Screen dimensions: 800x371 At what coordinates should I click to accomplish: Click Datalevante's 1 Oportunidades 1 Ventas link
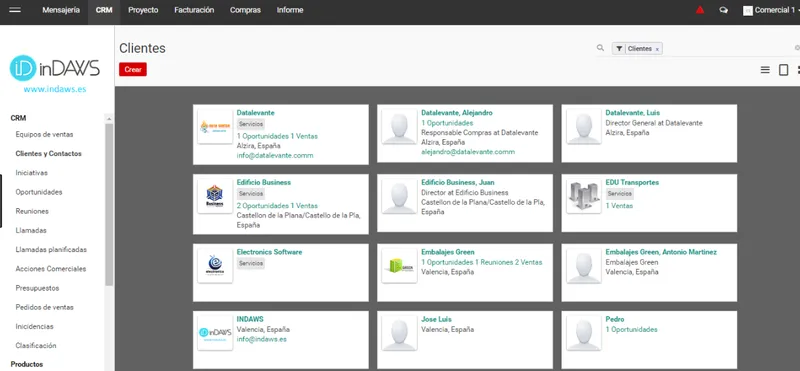tap(277, 136)
